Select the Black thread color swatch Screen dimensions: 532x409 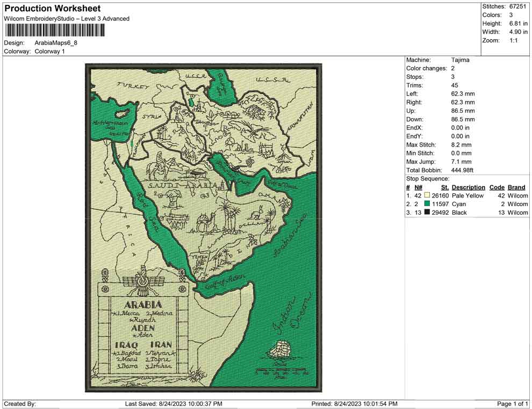(x=427, y=213)
